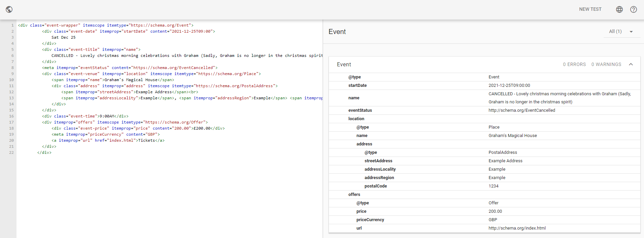The image size is (644, 238).
Task: Click the Offer type value
Action: point(494,203)
